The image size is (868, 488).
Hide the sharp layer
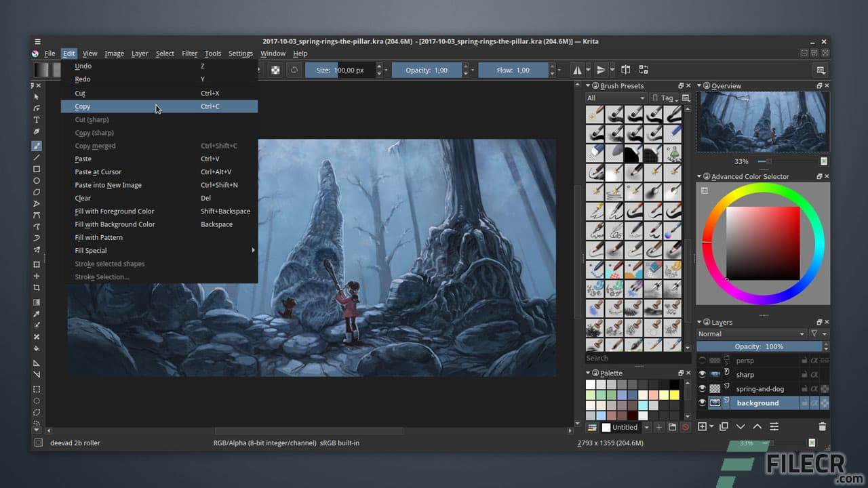[703, 374]
